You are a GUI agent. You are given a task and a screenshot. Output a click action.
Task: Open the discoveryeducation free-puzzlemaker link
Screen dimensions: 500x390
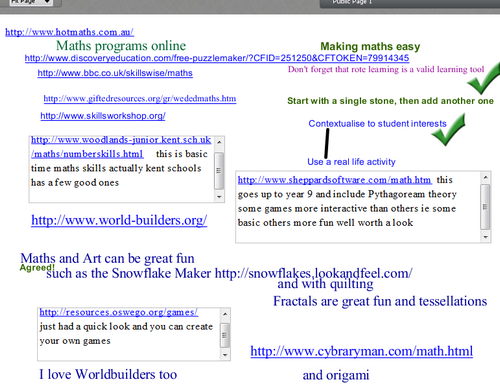(217, 58)
